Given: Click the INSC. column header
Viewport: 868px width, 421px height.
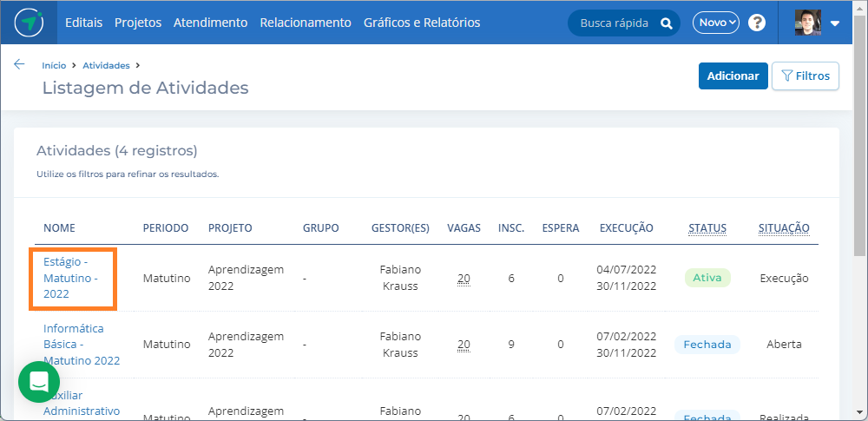Looking at the screenshot, I should coord(511,228).
